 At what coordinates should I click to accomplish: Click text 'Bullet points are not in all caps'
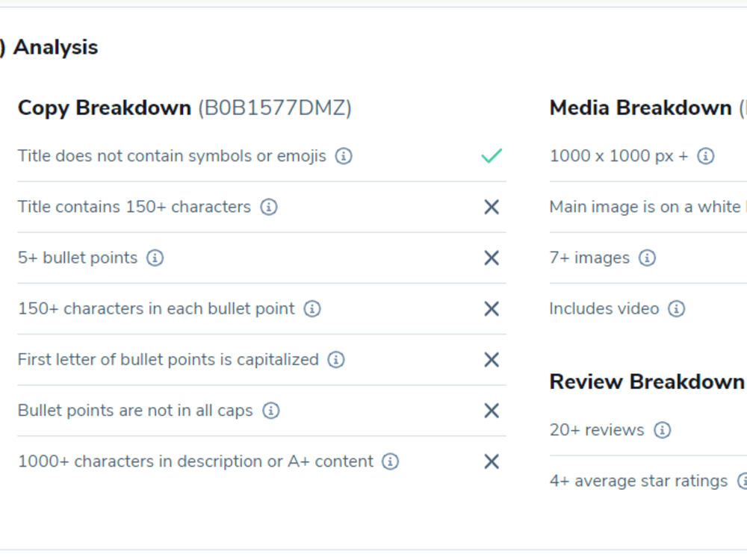[x=135, y=411]
